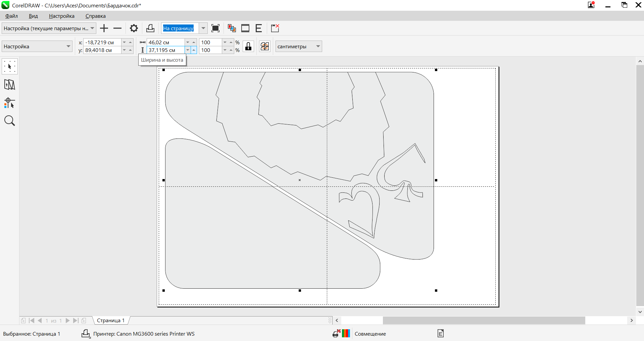
Task: Click the height field 37,1195 см
Action: (165, 50)
